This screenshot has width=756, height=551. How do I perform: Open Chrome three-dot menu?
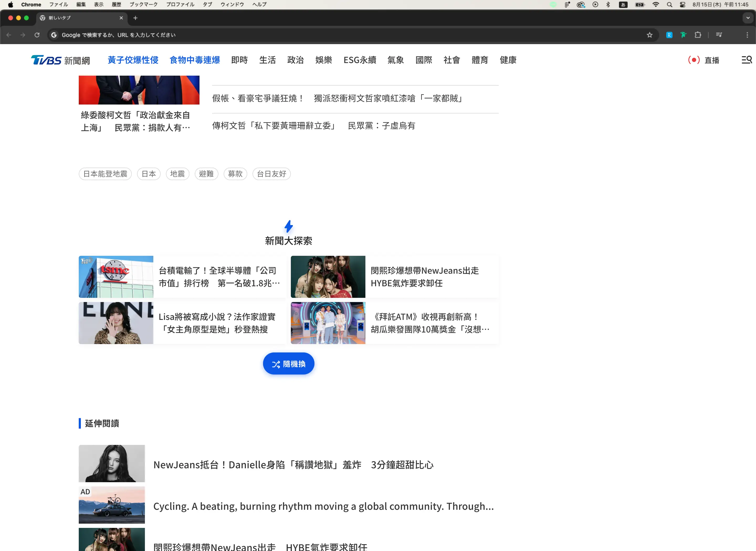click(x=747, y=35)
